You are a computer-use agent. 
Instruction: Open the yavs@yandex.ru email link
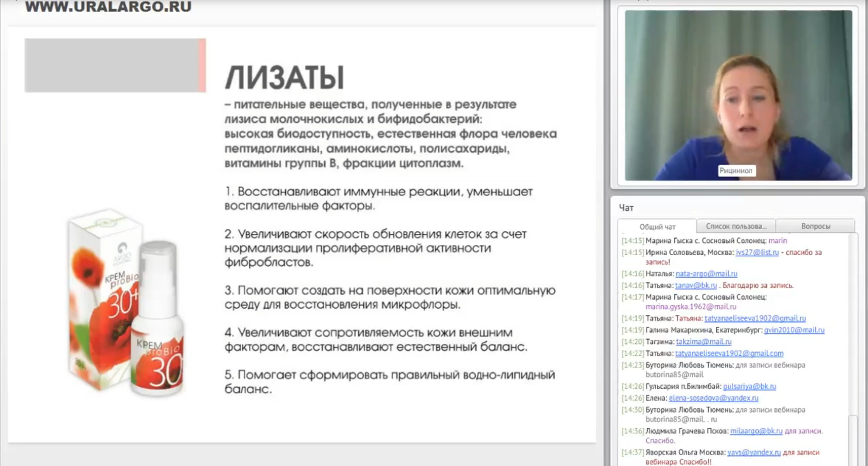point(754,452)
